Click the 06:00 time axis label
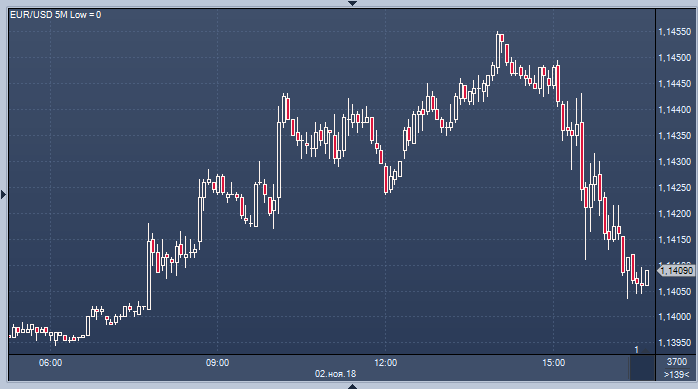The height and width of the screenshot is (389, 698). click(x=50, y=363)
